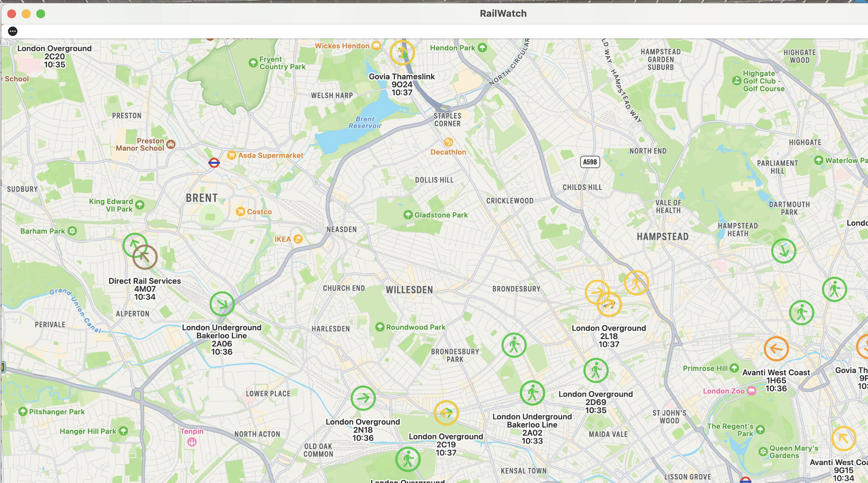Image resolution: width=868 pixels, height=483 pixels.
Task: Select the orange Avanti West Coast 1H65 marker
Action: coord(776,349)
